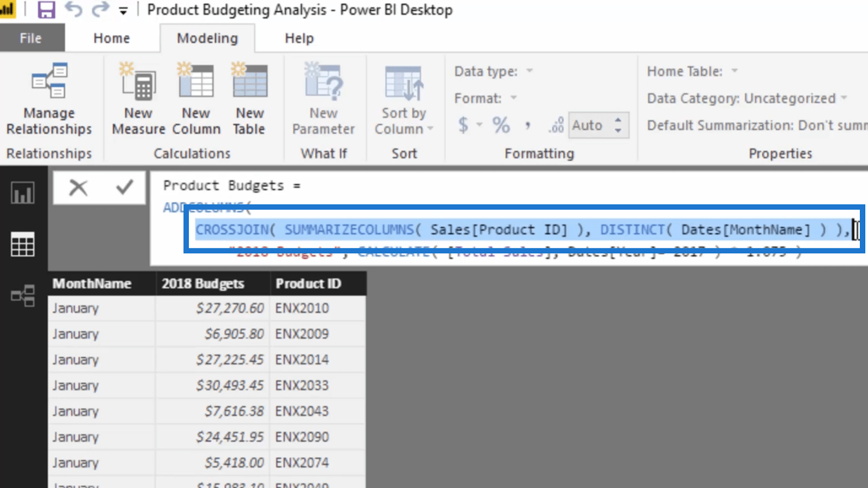Viewport: 868px width, 488px height.
Task: Select the Modeling ribbon tab
Action: click(x=207, y=38)
